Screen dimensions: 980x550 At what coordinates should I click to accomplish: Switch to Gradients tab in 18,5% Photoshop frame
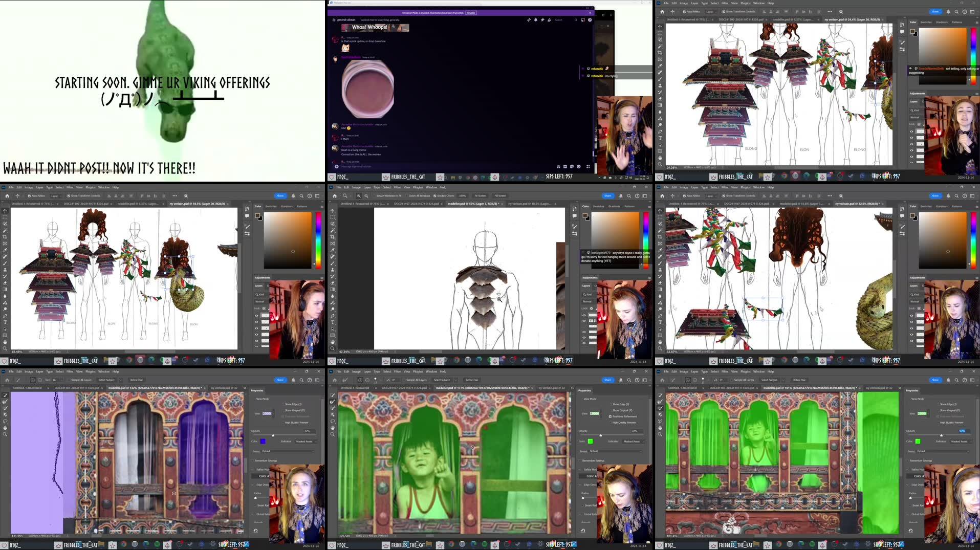point(287,206)
